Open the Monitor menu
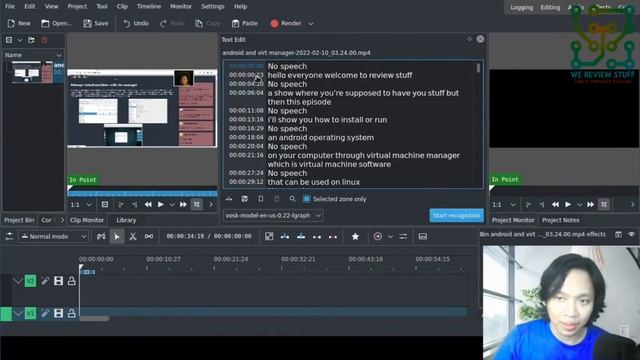 click(181, 7)
